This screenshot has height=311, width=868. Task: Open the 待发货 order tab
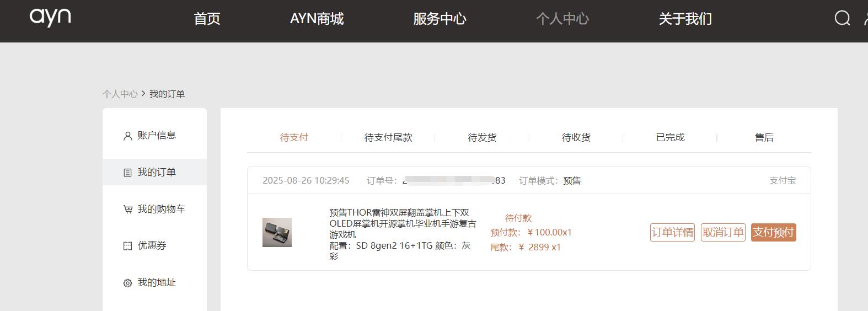coord(482,137)
